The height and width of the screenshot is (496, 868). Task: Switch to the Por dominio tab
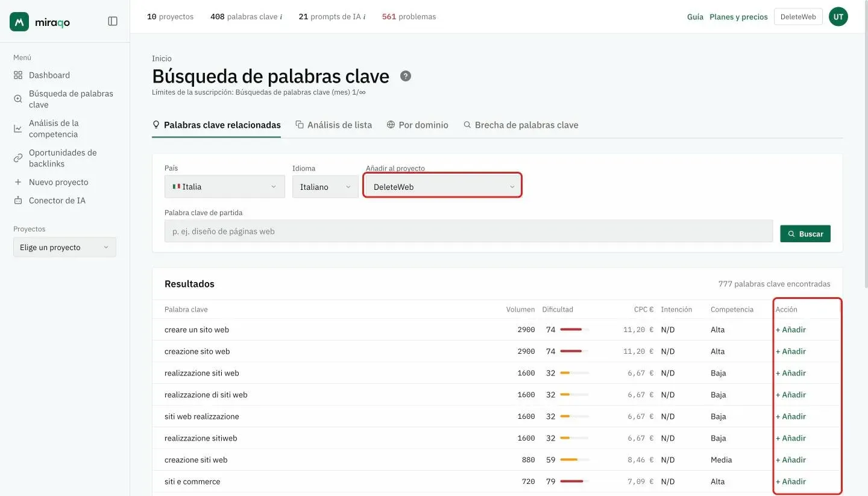[418, 125]
